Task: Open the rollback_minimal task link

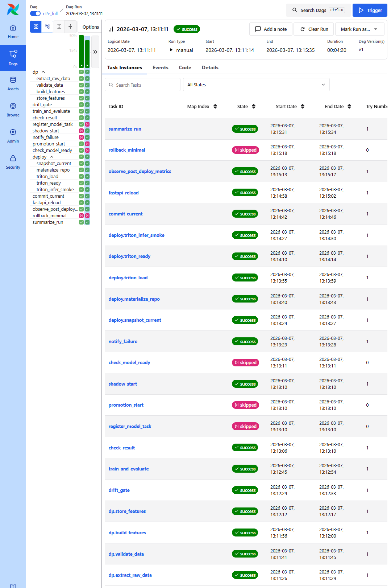Action: (x=127, y=150)
